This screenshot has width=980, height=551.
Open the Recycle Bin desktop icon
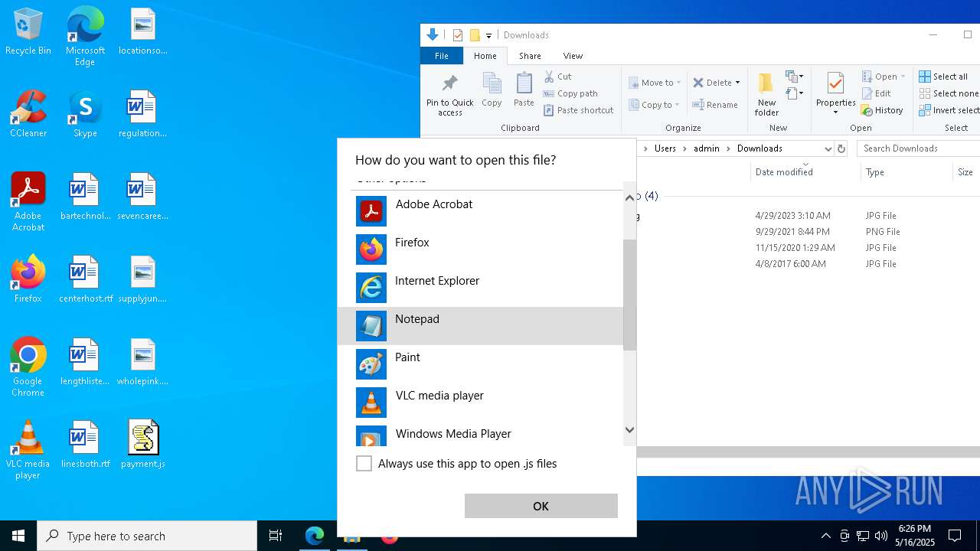(28, 32)
